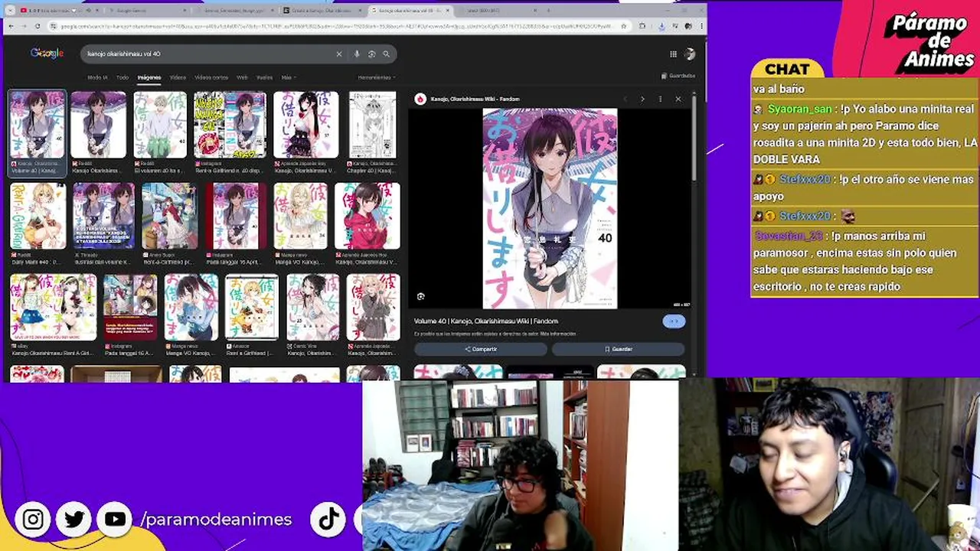Start voice search with the microphone icon

[357, 54]
